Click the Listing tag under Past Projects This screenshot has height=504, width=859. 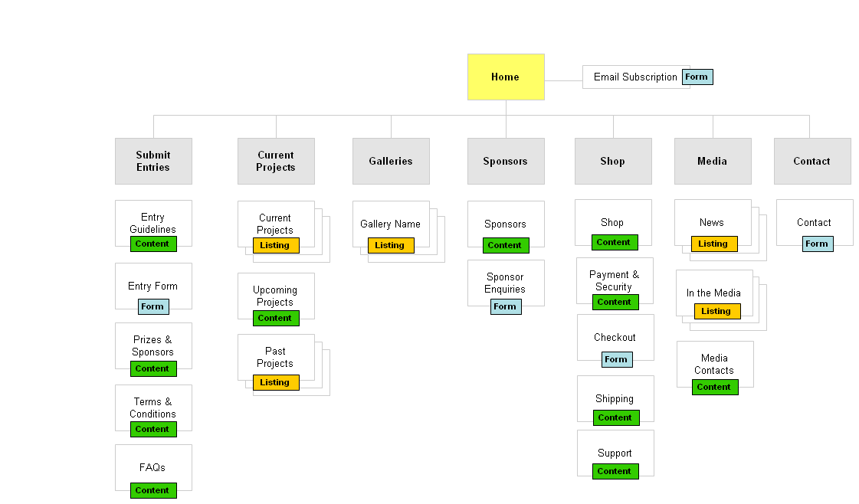(276, 382)
